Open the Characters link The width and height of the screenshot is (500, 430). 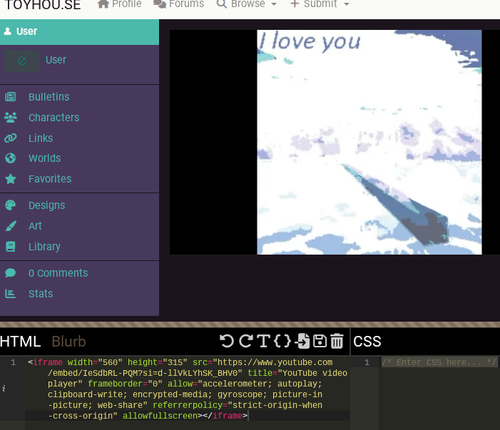pos(54,117)
